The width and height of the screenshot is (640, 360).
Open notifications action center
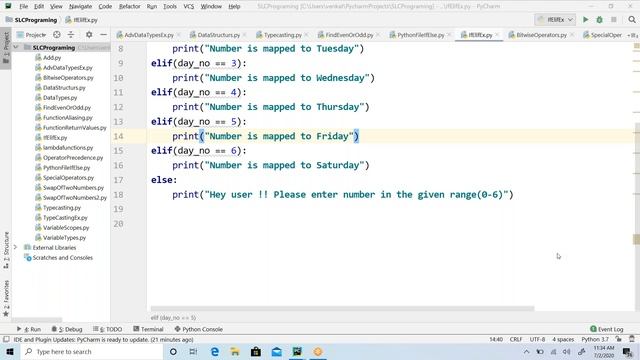point(627,351)
